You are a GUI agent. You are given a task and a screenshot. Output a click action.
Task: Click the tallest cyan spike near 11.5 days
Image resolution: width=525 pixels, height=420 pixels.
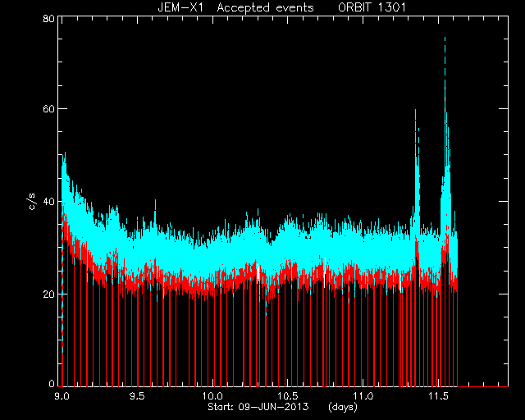click(445, 39)
